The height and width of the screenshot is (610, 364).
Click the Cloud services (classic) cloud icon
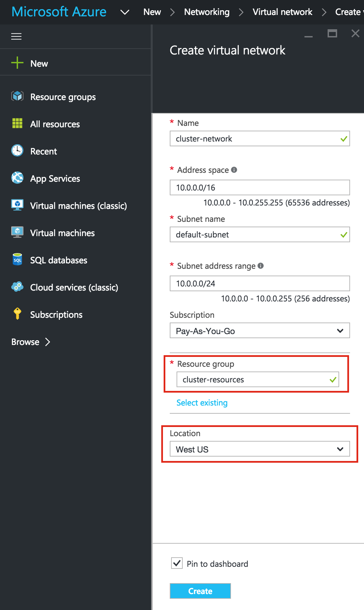(x=17, y=286)
